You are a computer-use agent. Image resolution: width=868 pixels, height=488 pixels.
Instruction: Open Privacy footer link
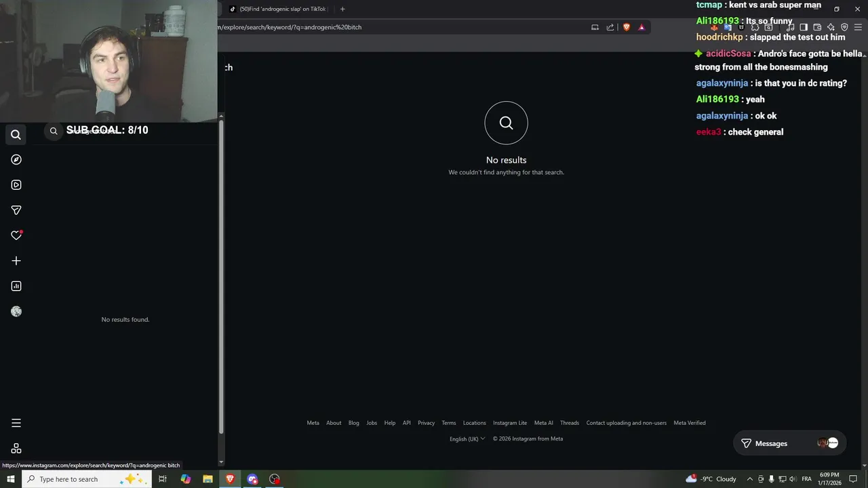click(426, 423)
